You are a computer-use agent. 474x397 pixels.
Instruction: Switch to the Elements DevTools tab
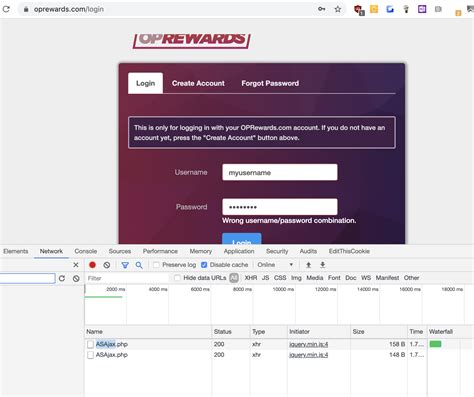pyautogui.click(x=16, y=251)
